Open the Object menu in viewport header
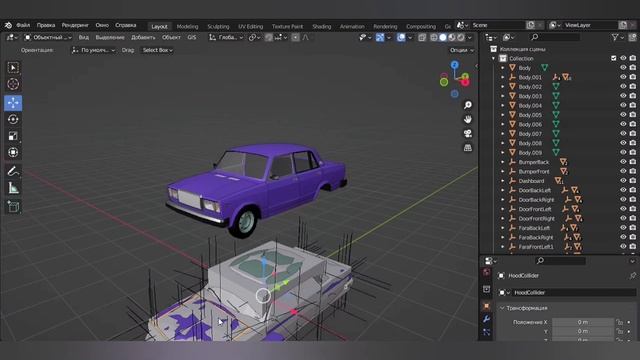This screenshot has height=360, width=640. tap(171, 38)
